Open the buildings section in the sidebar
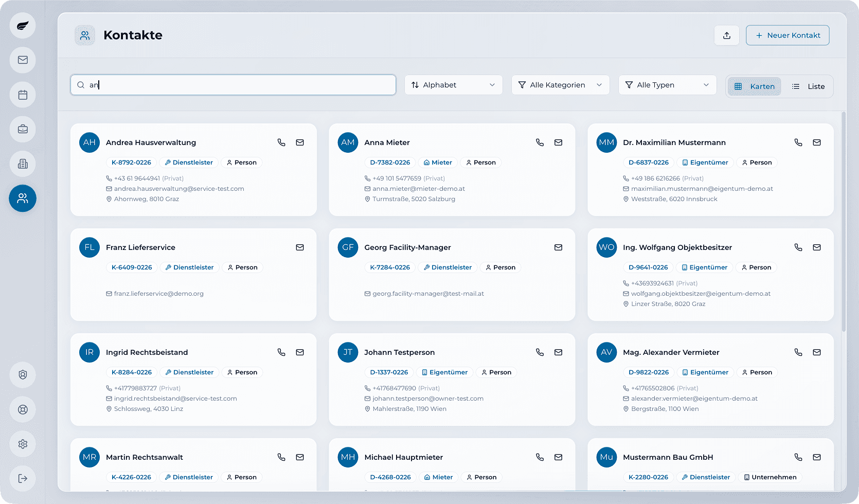859x504 pixels. 23,164
